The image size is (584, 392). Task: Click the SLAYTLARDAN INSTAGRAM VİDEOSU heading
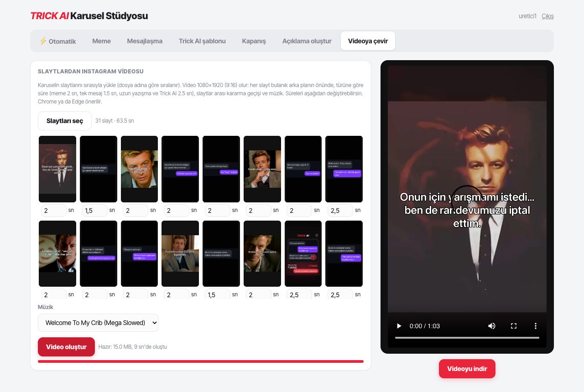(x=91, y=72)
